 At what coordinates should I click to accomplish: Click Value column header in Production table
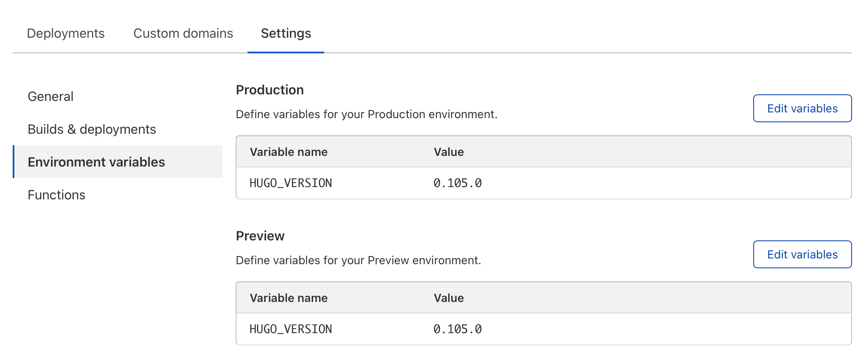(x=448, y=152)
